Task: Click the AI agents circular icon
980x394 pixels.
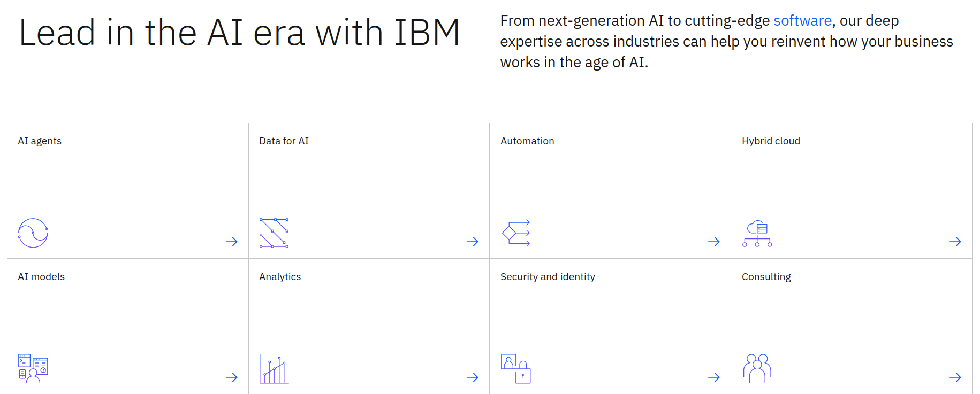Action: point(33,233)
